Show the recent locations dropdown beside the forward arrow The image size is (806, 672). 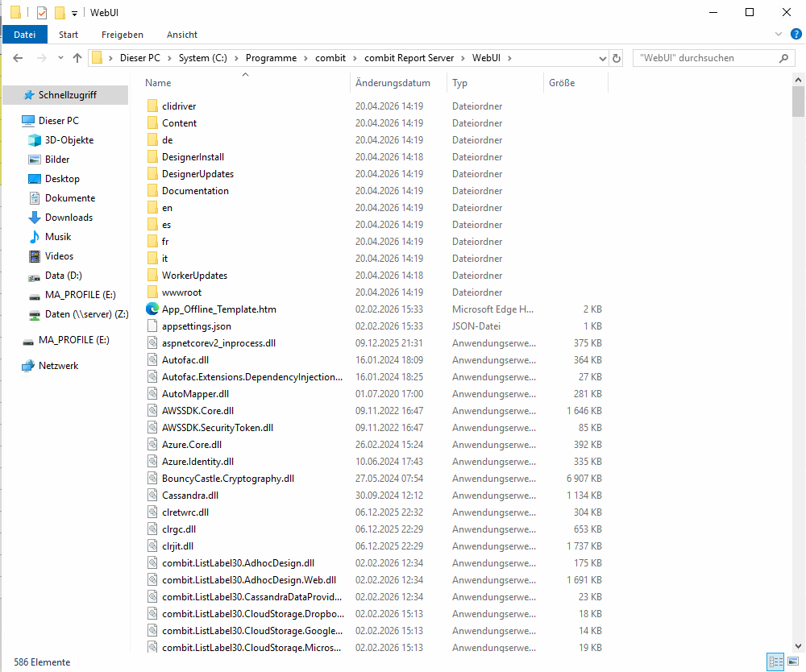coord(61,58)
